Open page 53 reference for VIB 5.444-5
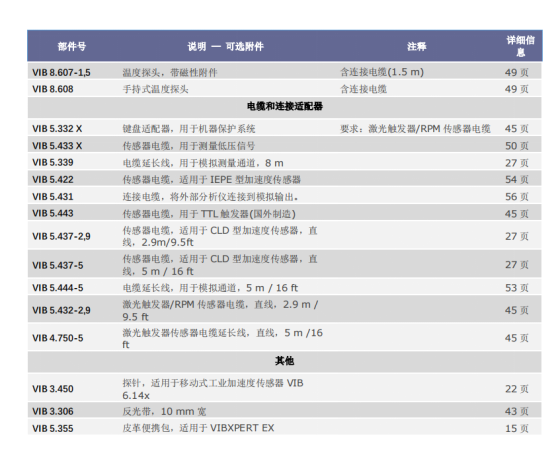This screenshot has width=554, height=463. click(x=517, y=288)
